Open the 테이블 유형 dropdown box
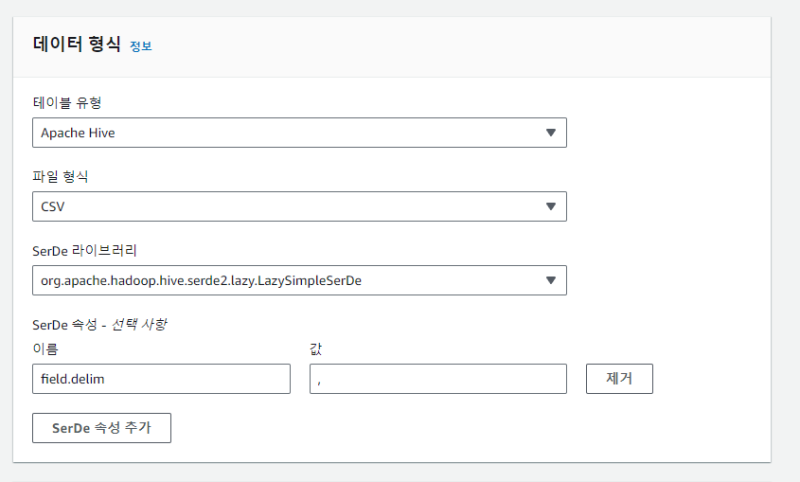 (x=299, y=133)
